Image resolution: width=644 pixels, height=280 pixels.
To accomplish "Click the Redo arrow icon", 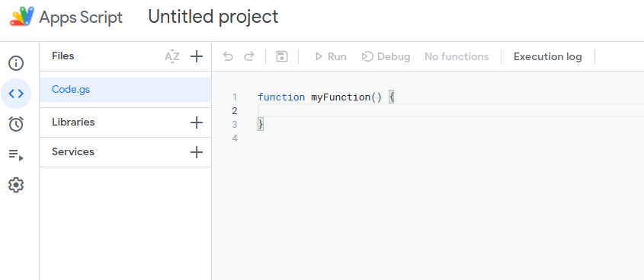I will point(249,56).
